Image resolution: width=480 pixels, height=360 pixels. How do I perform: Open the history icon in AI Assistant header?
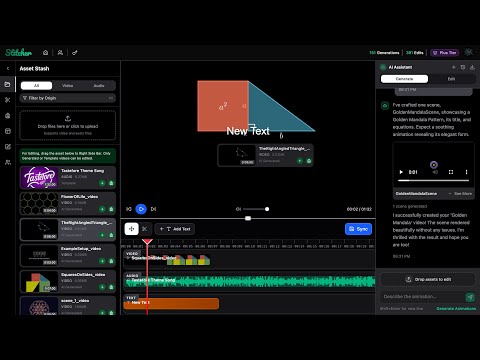pos(463,67)
